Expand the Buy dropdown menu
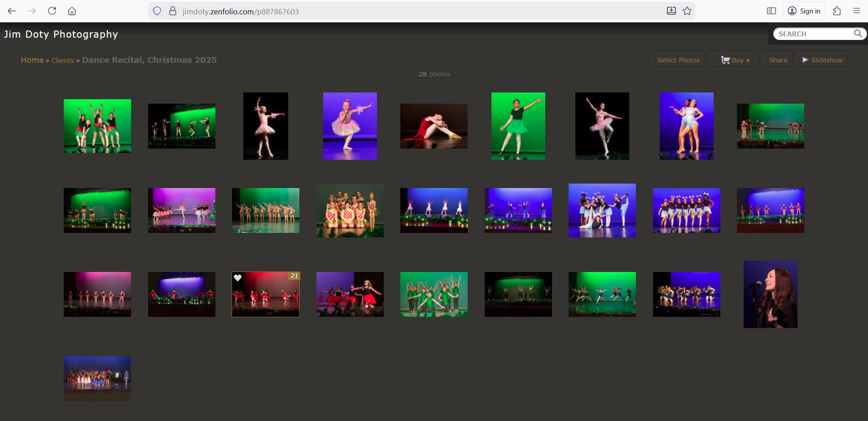868x421 pixels. coord(735,60)
